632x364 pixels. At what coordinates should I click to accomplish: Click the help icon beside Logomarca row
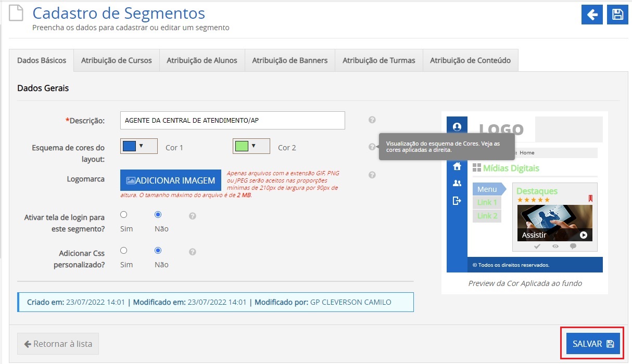pos(372,175)
